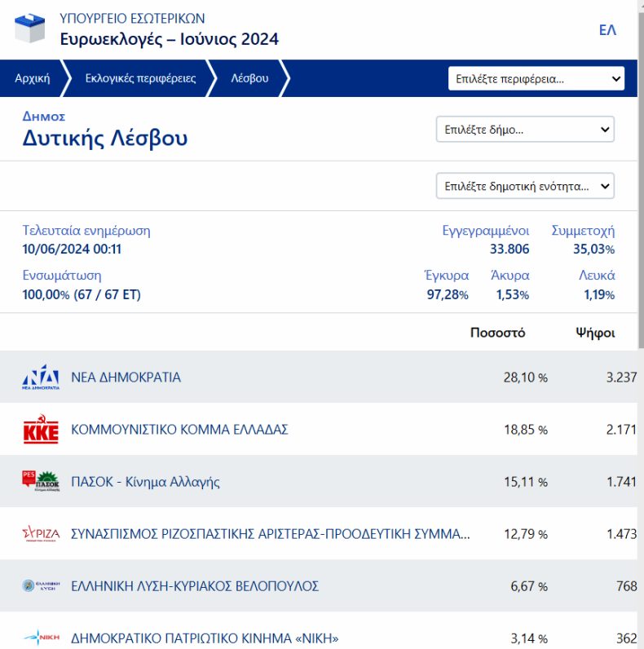This screenshot has width=644, height=649.
Task: Click the KKE party logo
Action: click(41, 429)
